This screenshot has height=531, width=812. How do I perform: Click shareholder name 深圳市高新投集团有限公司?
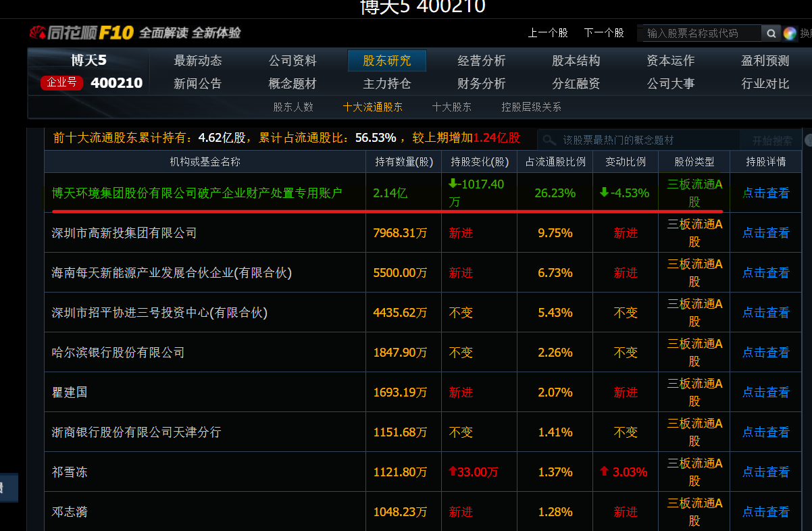pos(124,233)
